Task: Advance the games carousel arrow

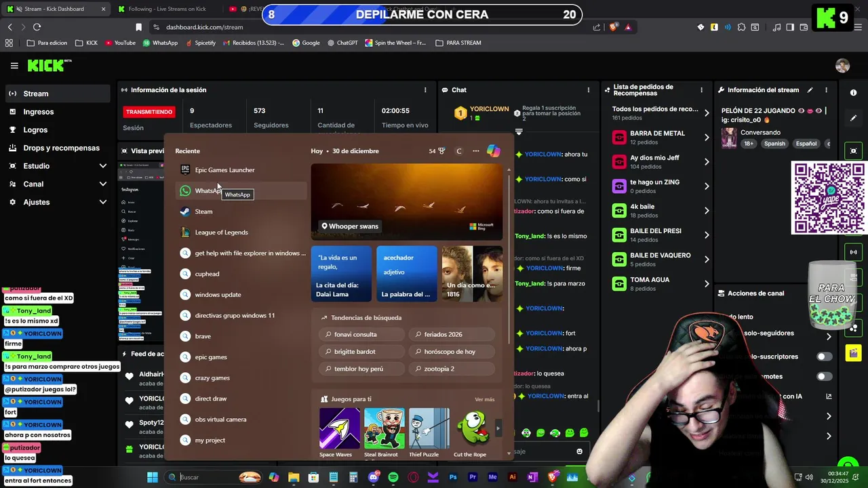Action: tap(498, 428)
